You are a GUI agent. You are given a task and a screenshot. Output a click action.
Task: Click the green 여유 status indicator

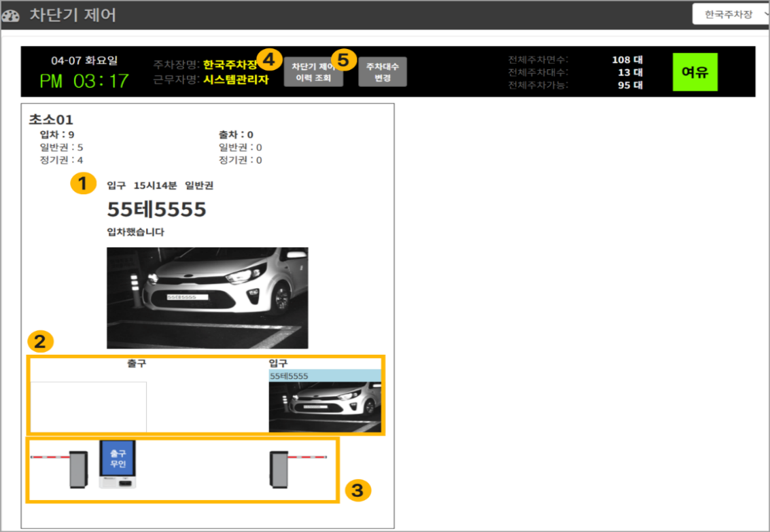point(695,72)
